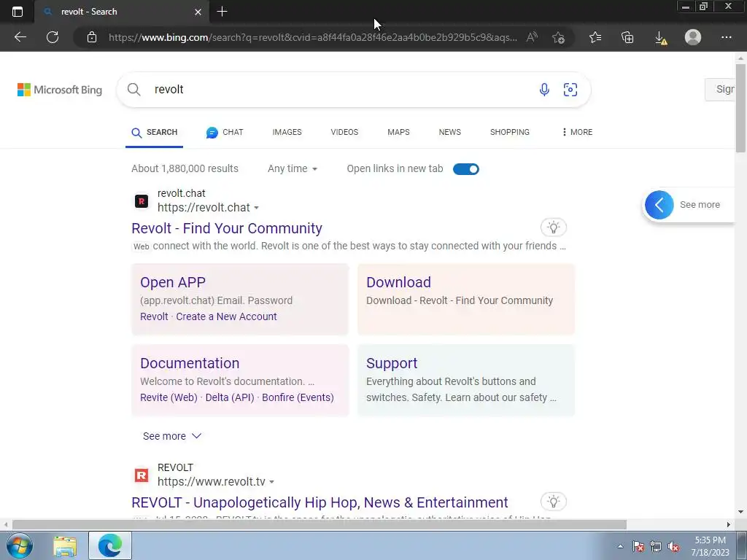
Task: Open File Explorer from taskbar
Action: tap(65, 545)
